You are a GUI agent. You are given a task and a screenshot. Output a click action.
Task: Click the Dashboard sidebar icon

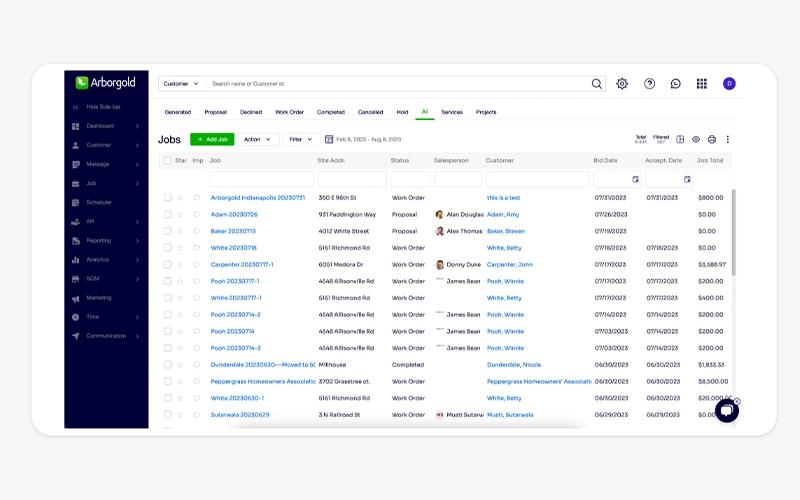click(76, 126)
